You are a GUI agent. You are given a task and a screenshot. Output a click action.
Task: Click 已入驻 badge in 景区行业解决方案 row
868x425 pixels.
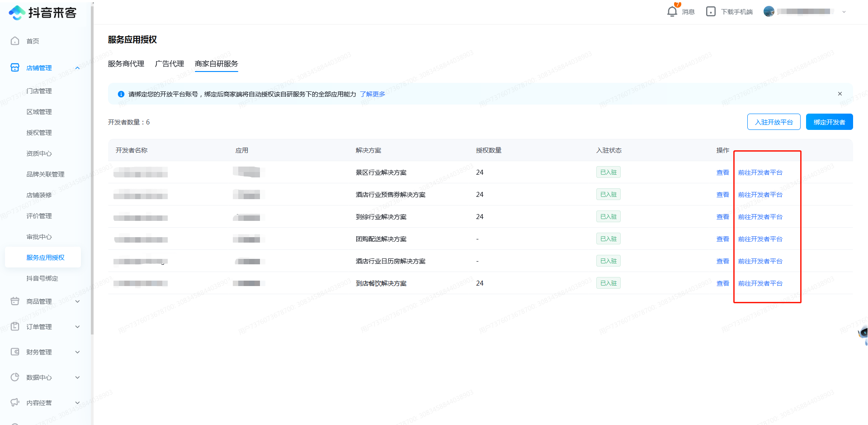(x=608, y=172)
